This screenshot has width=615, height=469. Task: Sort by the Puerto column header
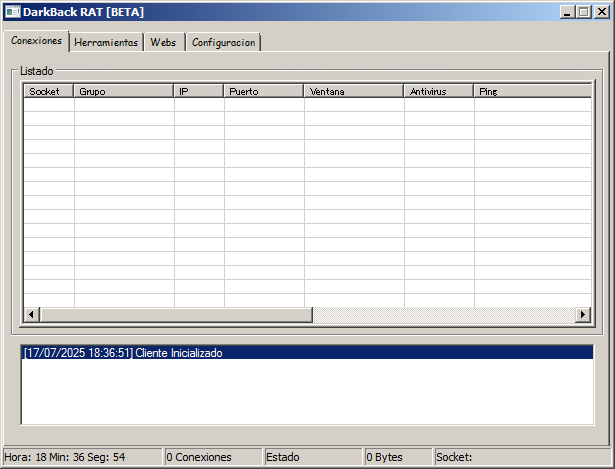pyautogui.click(x=264, y=91)
